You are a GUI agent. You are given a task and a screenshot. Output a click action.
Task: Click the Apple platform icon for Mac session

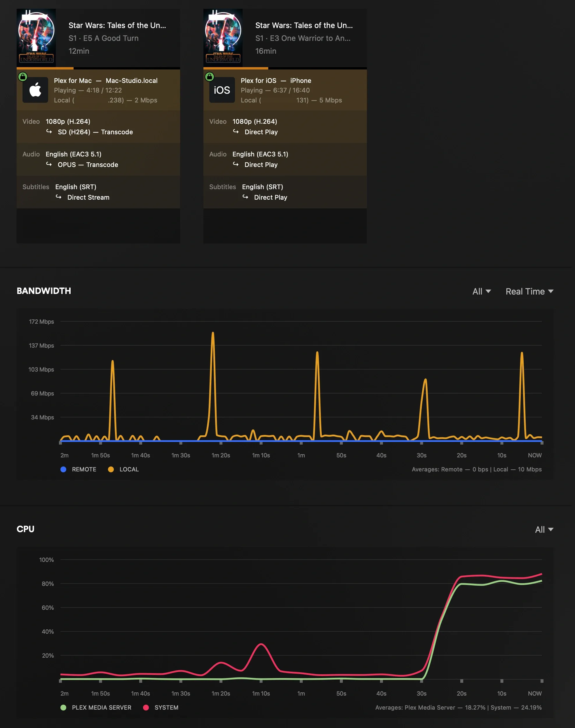point(35,90)
